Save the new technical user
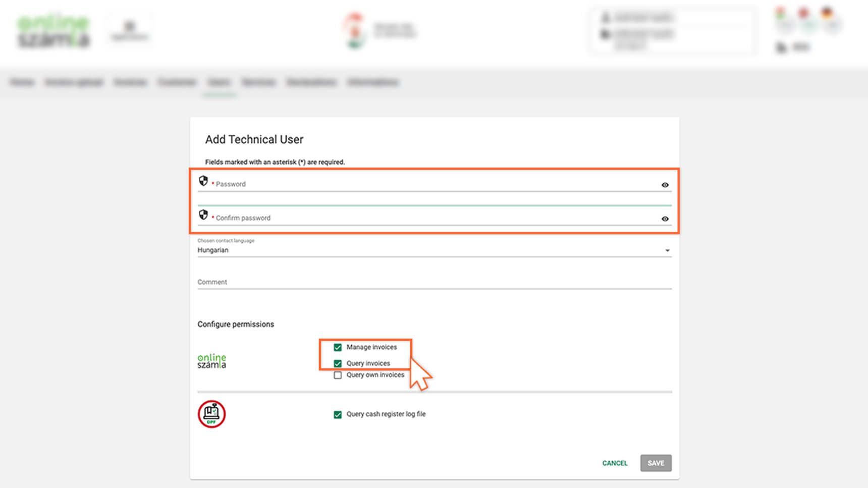This screenshot has height=488, width=868. [x=656, y=463]
